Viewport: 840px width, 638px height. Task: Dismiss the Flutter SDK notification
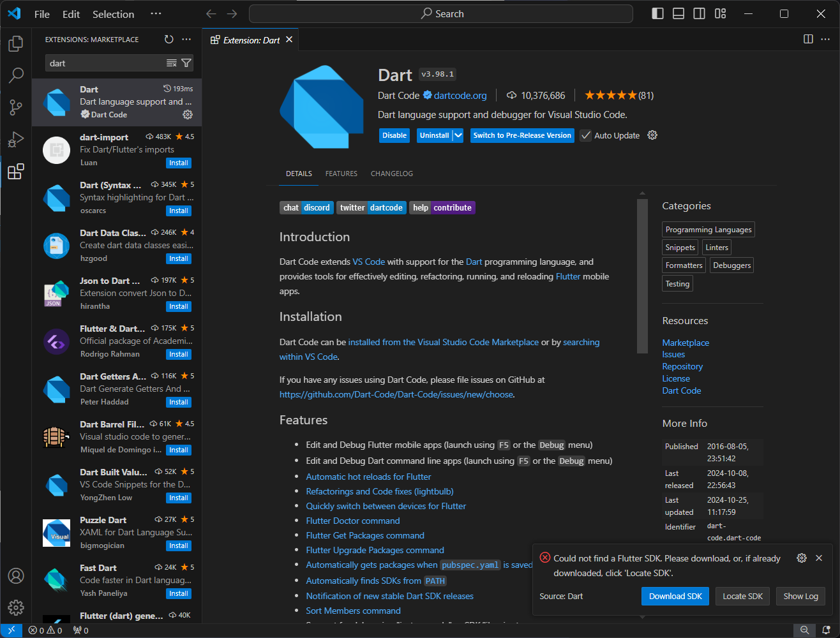coord(819,558)
